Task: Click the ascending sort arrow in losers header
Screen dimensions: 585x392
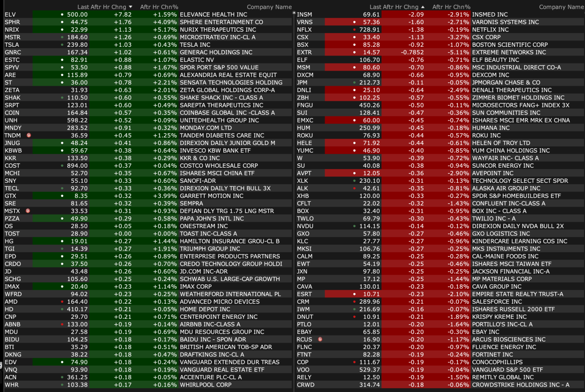Action: click(x=423, y=7)
